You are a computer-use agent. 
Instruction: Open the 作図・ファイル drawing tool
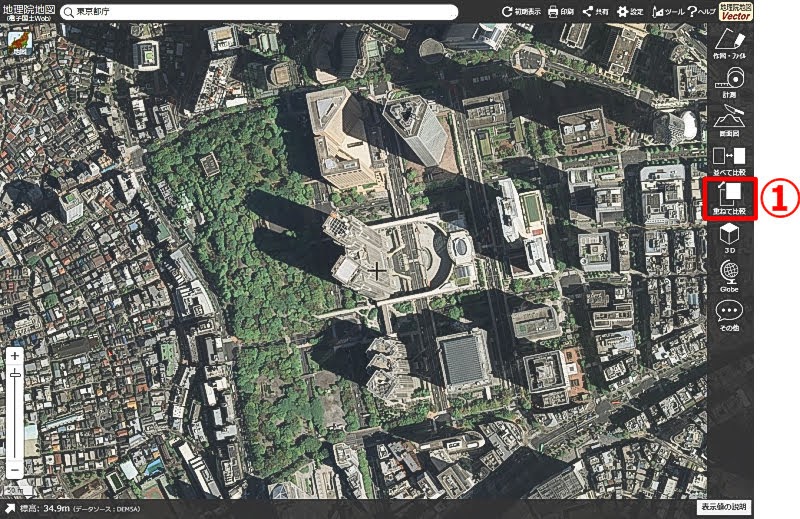730,43
